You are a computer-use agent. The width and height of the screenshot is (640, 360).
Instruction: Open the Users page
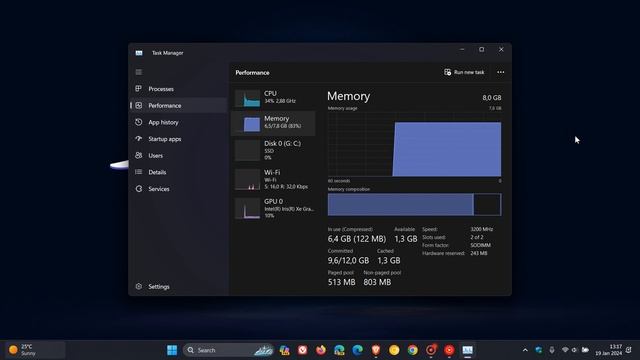pos(178,156)
